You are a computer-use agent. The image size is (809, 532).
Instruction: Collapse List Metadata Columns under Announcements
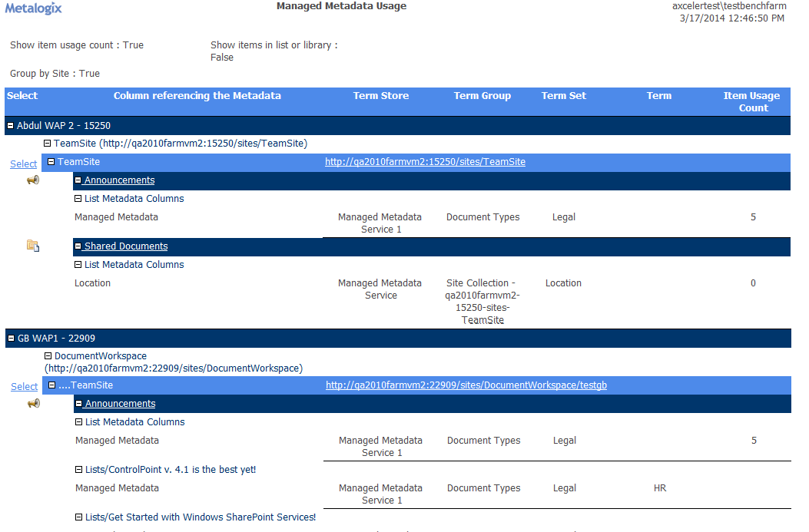point(78,198)
